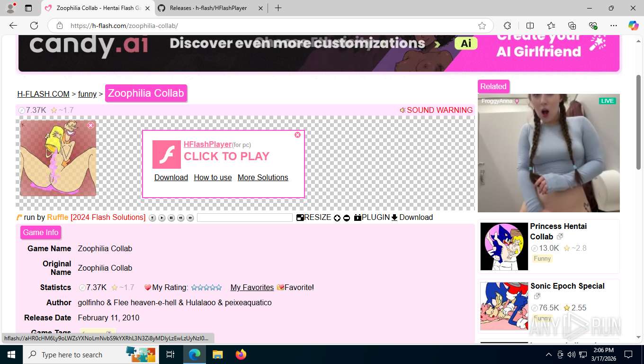Viewport: 644px width, 364px height.
Task: Click the Sonic Epoch Special thumbnail
Action: (x=504, y=306)
